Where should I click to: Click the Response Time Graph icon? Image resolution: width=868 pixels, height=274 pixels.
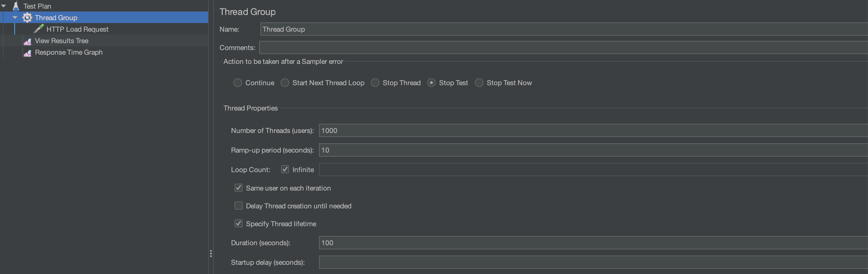pyautogui.click(x=27, y=53)
